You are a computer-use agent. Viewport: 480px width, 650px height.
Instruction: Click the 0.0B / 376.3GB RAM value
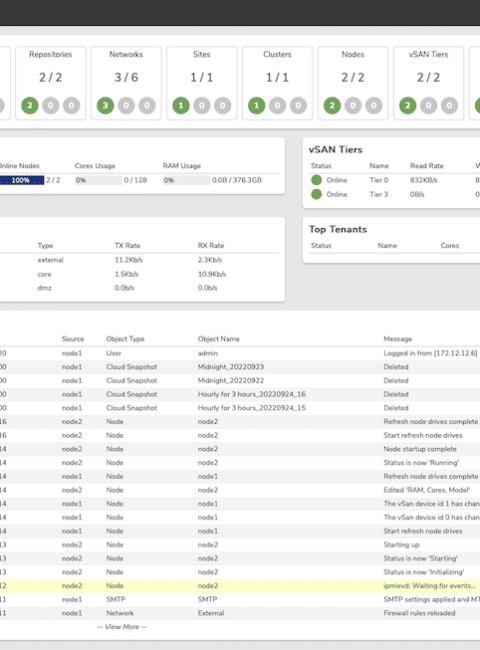point(237,180)
